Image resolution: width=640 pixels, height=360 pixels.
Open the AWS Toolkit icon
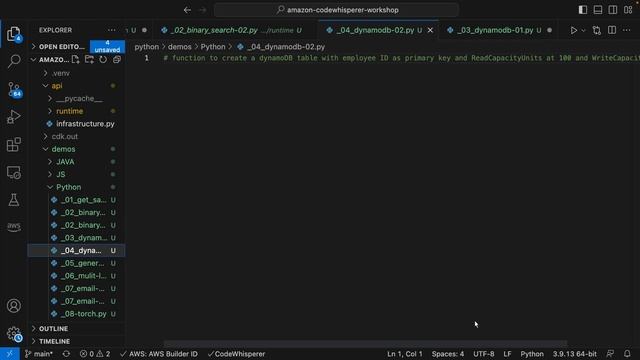(13, 227)
